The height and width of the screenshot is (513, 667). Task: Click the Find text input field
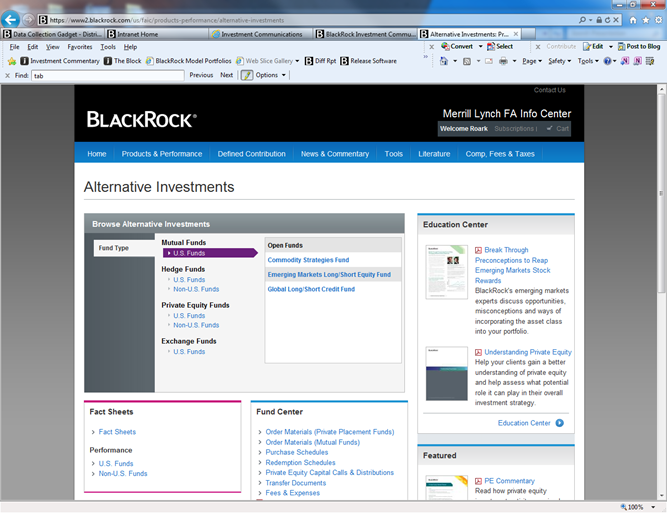108,76
